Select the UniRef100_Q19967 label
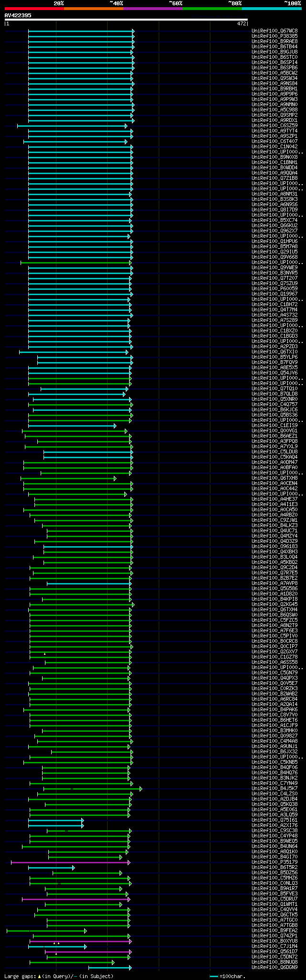 click(274, 294)
